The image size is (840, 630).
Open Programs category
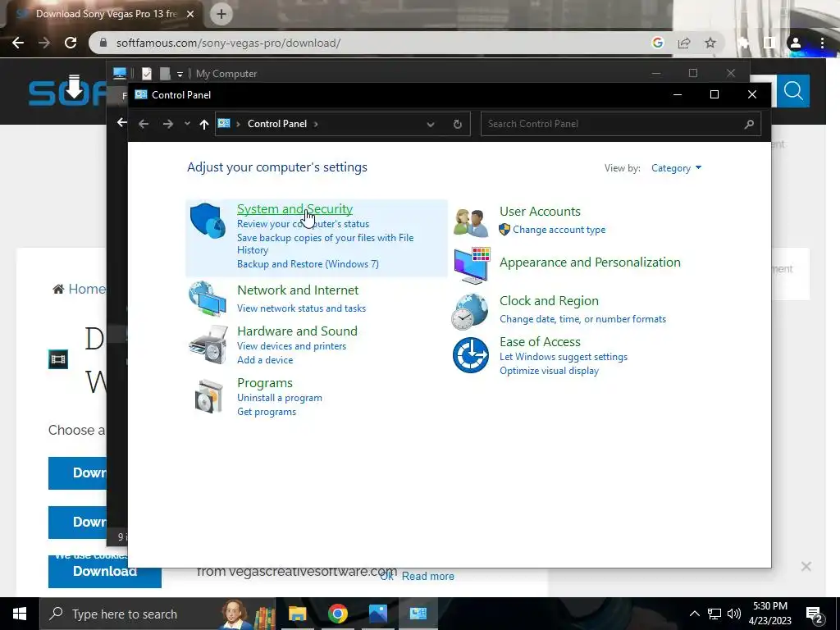265,383
